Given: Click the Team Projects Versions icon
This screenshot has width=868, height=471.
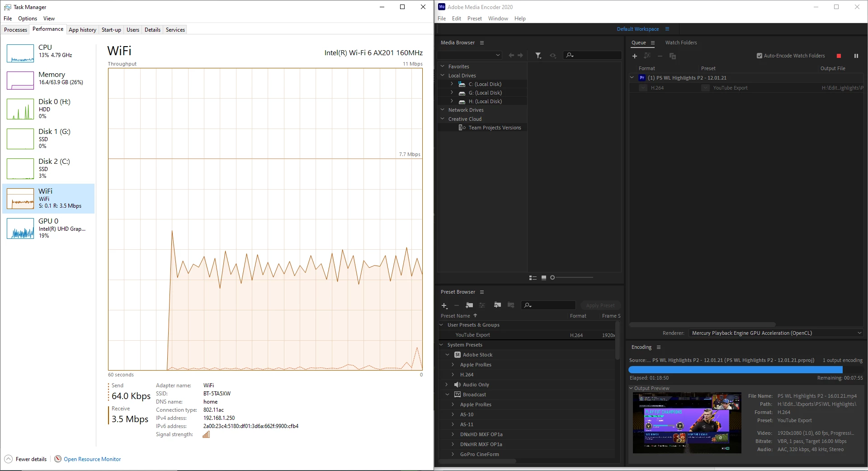Looking at the screenshot, I should click(x=462, y=128).
